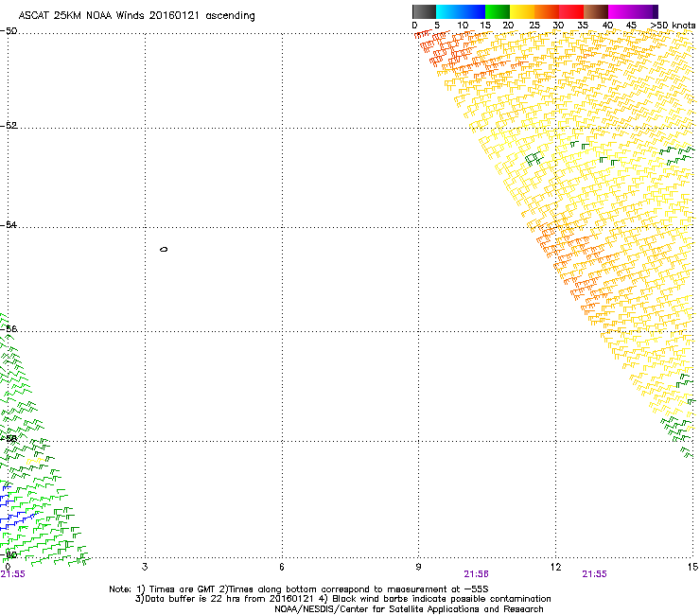The height and width of the screenshot is (615, 700).
Task: Select the 21:55 timestamp below longitude 0
Action: [13, 574]
